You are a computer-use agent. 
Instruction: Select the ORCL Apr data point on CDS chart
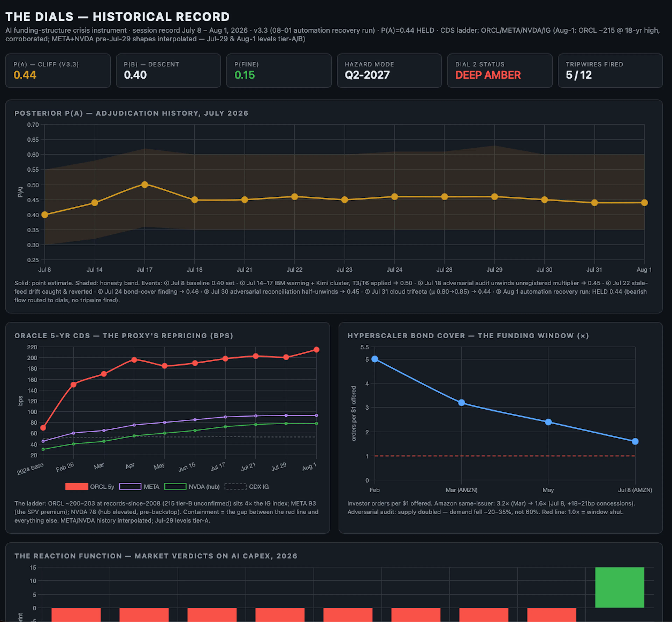[134, 360]
